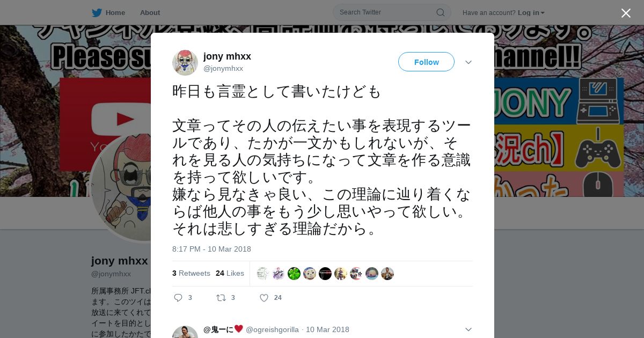Like the tweet with the heart icon
The width and height of the screenshot is (644, 338).
point(264,298)
